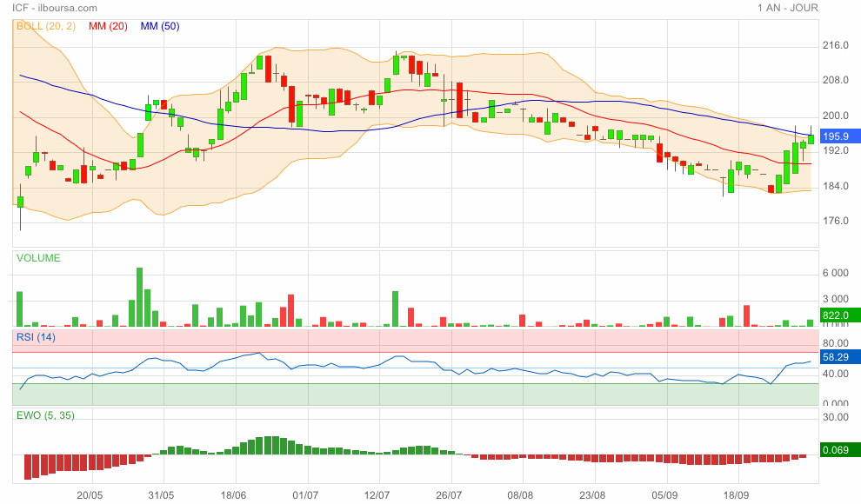
Task: Click the 3 000 volume axis label
Action: [835, 299]
